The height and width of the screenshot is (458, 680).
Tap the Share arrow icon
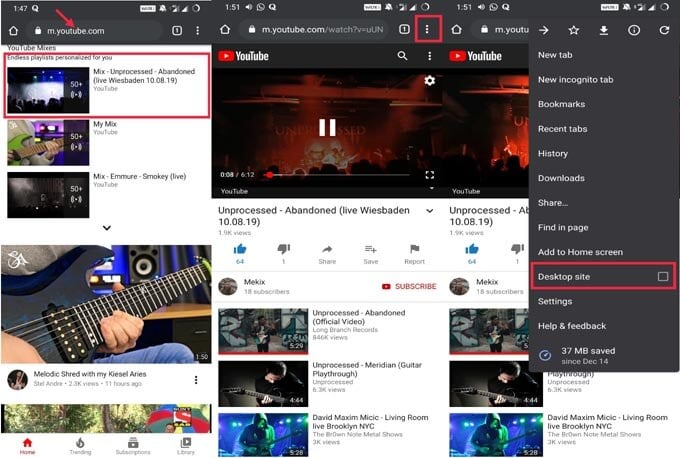(x=327, y=249)
